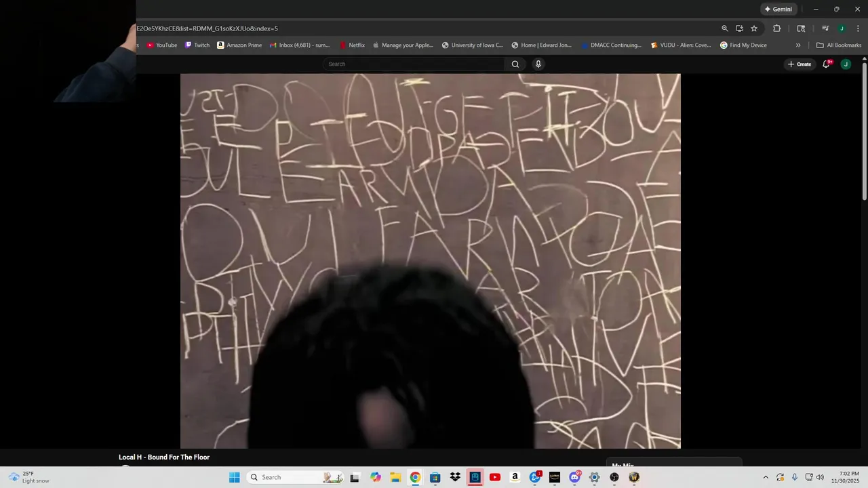Viewport: 868px width, 488px height.
Task: Open the Gemini button in Chrome
Action: [x=778, y=9]
